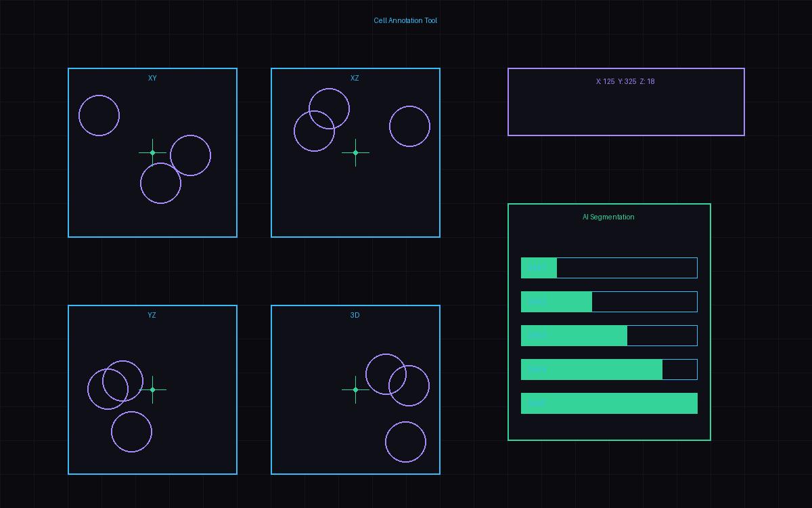The image size is (812, 508).
Task: Click the AI Segmentation panel heading
Action: [x=608, y=217]
